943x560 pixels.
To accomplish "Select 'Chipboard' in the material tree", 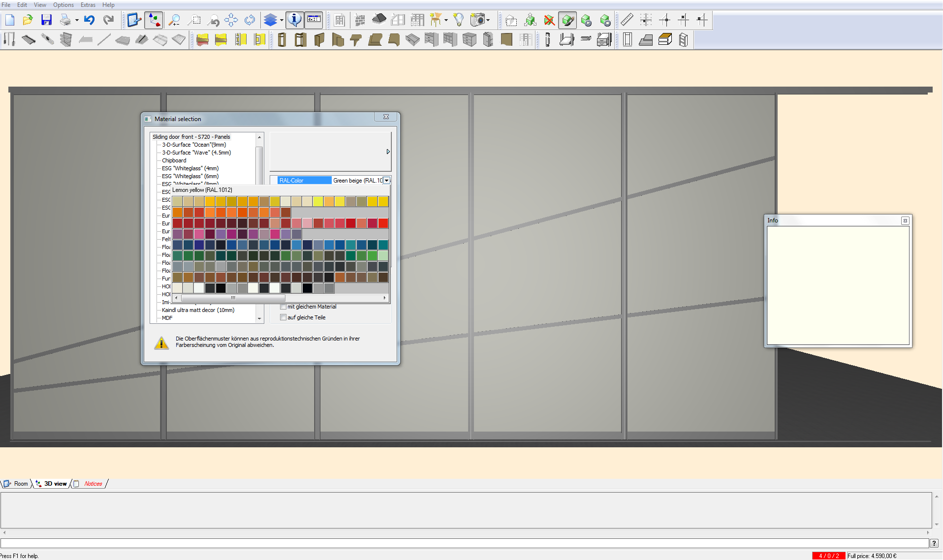I will (174, 160).
